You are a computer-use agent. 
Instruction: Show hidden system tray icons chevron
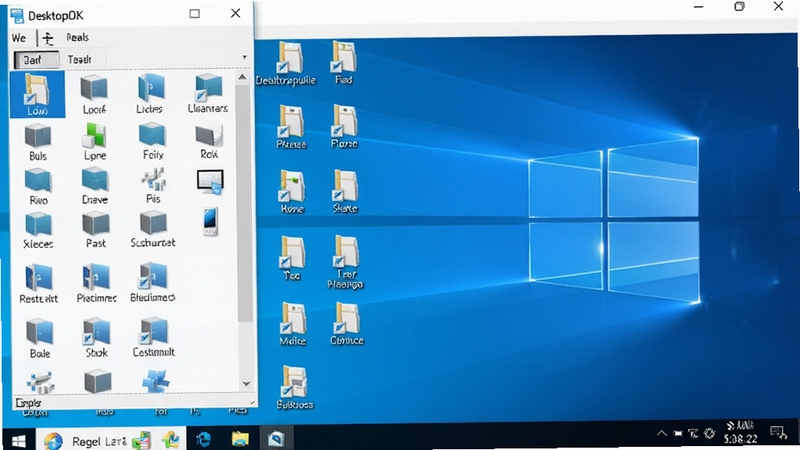coord(661,434)
